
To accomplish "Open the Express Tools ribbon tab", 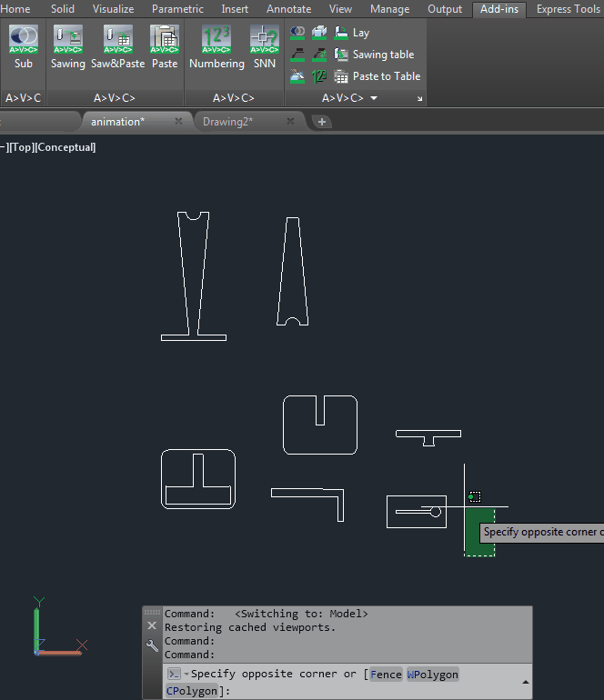I will [568, 9].
